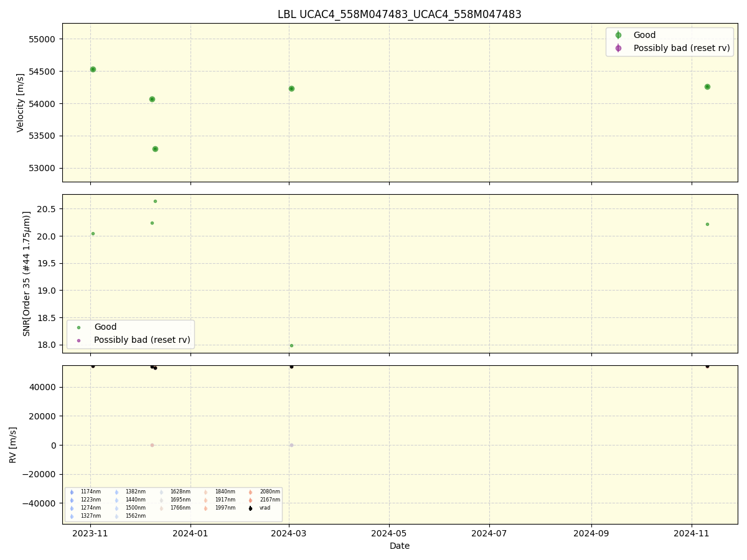Click the SNR[Order 35] y-axis label
The image size is (747, 560).
pyautogui.click(x=27, y=274)
